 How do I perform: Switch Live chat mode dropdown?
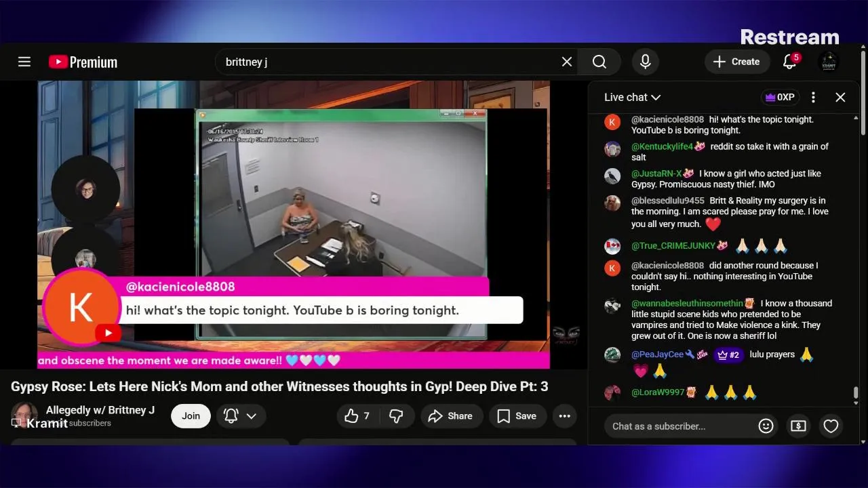coord(632,97)
